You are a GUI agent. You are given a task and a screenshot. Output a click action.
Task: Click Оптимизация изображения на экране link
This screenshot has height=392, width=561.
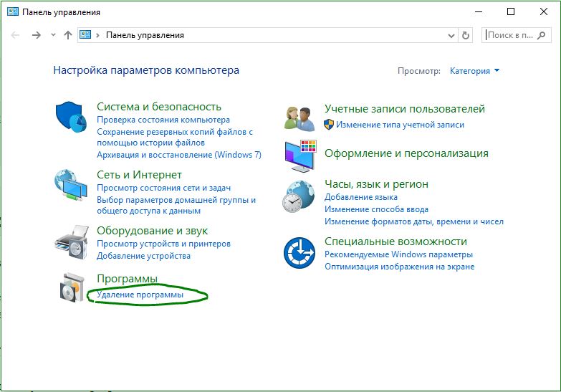(400, 267)
